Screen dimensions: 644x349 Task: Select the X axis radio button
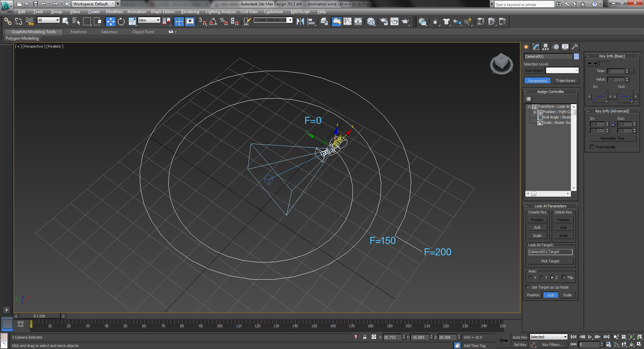(531, 278)
